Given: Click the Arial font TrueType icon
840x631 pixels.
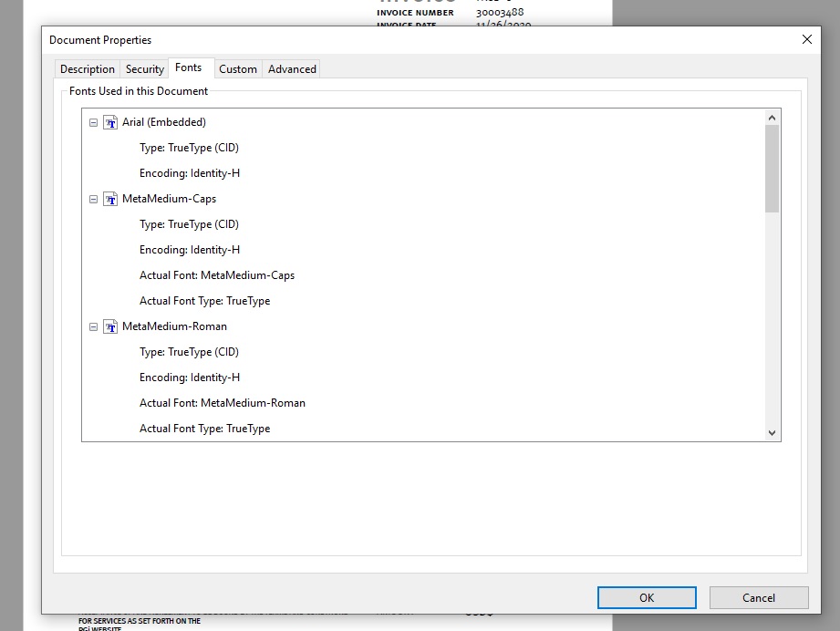Looking at the screenshot, I should [110, 123].
